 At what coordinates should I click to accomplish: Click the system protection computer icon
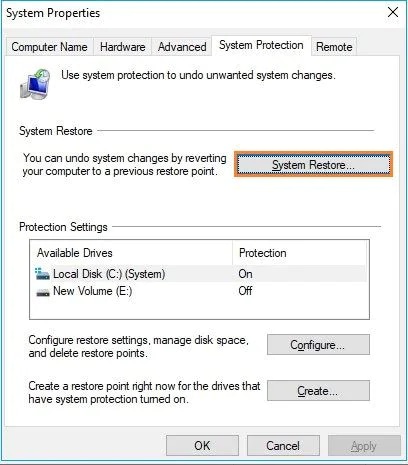(35, 84)
